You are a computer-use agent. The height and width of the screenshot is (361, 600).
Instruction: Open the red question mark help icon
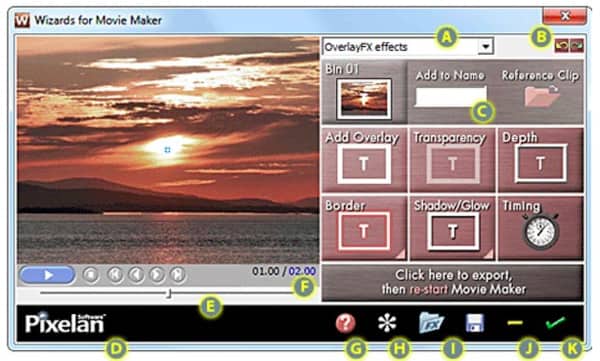coord(345,323)
